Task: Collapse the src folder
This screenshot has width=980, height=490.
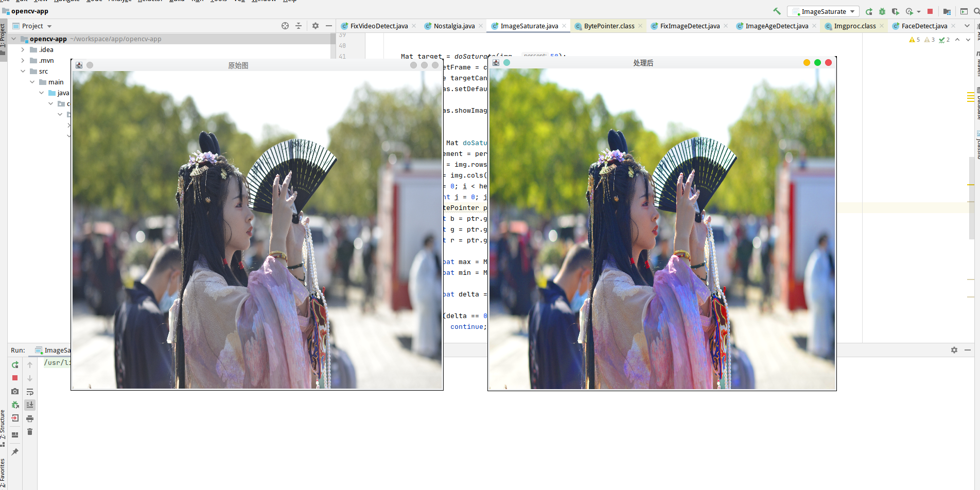Action: point(23,71)
